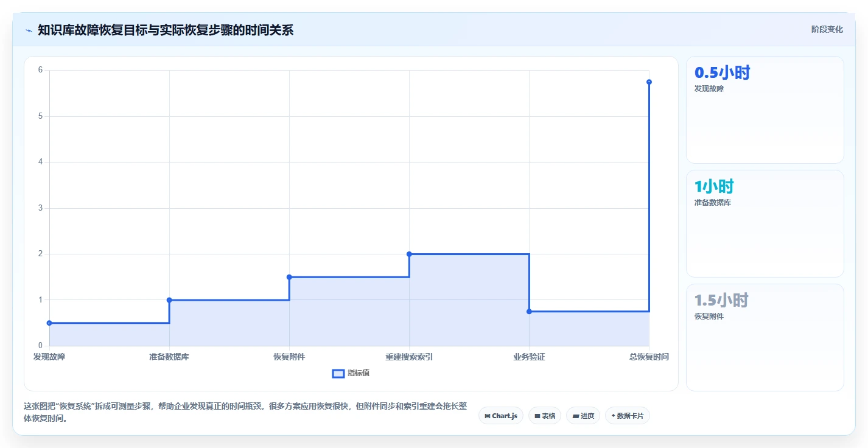Click the chart title 知识库故障恢复目标与实际恢复步骤的时间关系
This screenshot has height=448, width=868.
(x=166, y=30)
